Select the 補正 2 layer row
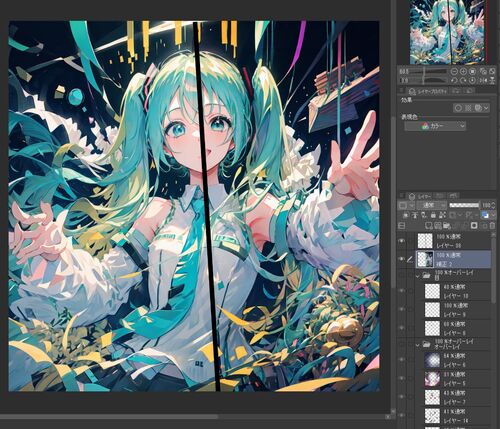 [x=453, y=259]
